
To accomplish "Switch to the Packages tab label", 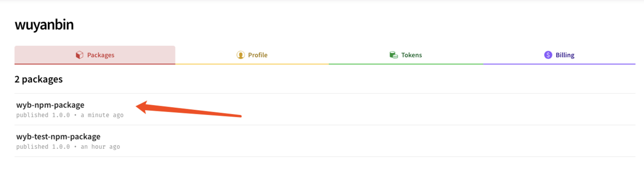I will (x=101, y=55).
